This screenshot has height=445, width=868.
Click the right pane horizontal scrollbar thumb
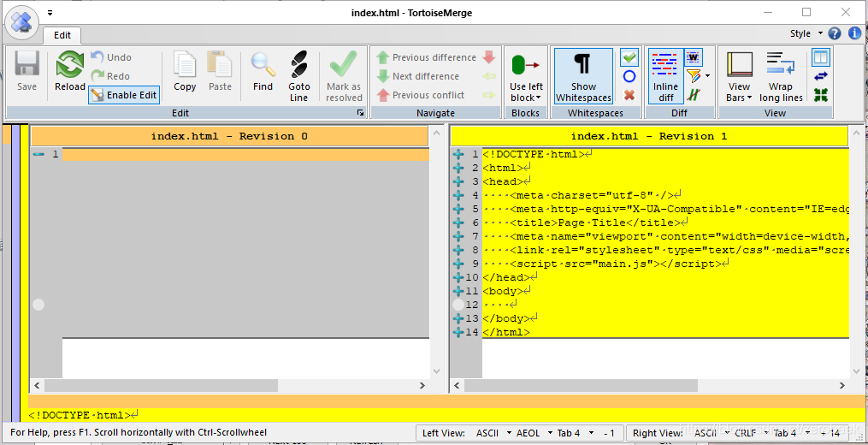click(x=582, y=385)
